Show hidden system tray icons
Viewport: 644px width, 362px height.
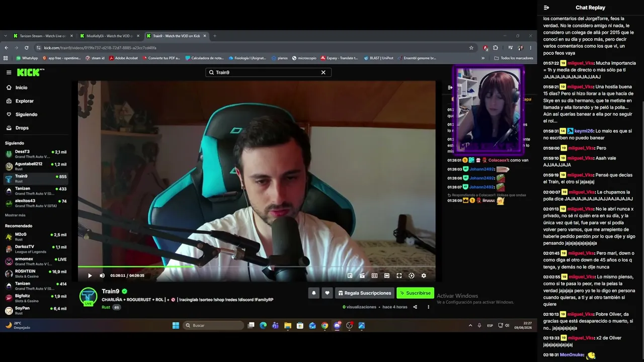tap(470, 325)
